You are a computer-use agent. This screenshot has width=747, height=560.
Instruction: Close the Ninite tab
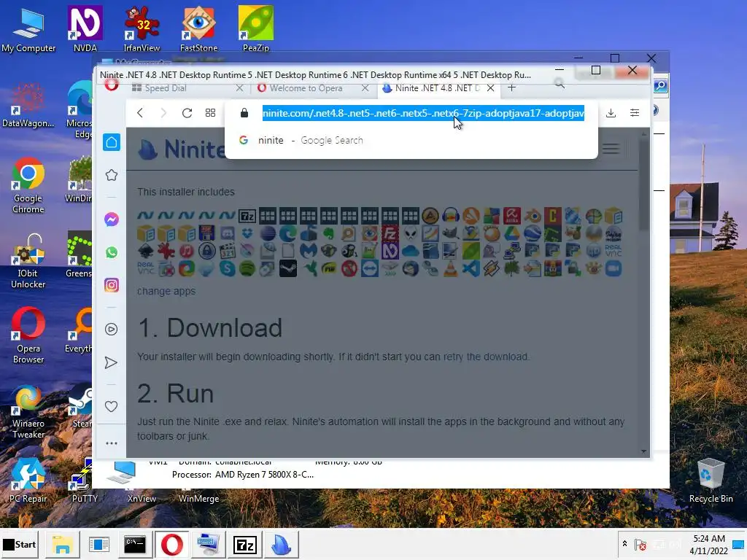pos(490,88)
